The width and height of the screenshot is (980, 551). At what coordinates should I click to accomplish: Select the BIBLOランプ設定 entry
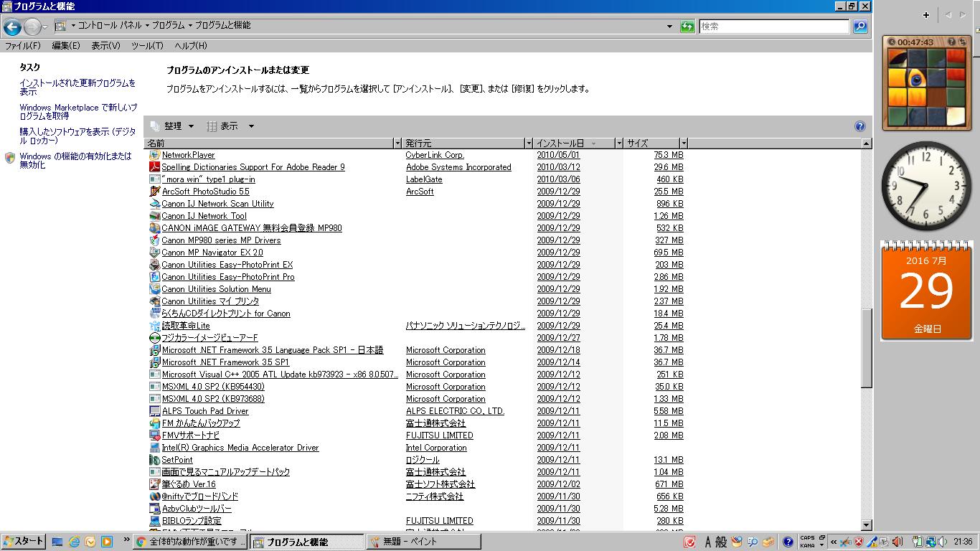[192, 521]
